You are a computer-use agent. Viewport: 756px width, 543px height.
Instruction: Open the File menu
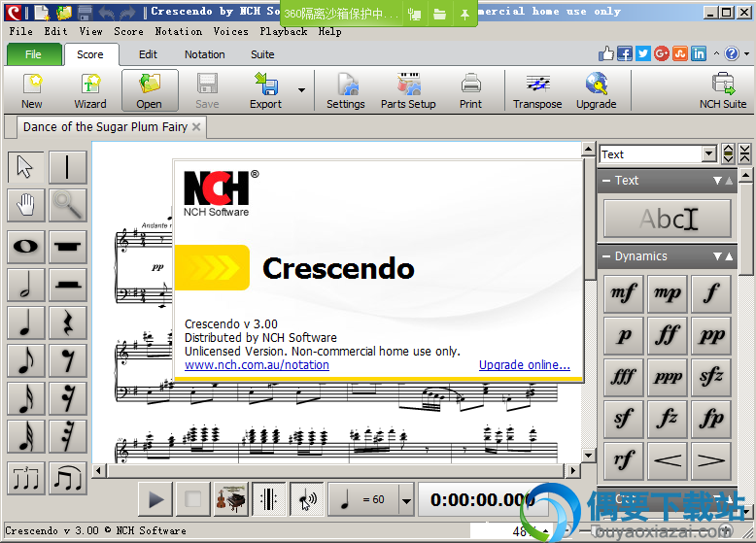click(20, 31)
